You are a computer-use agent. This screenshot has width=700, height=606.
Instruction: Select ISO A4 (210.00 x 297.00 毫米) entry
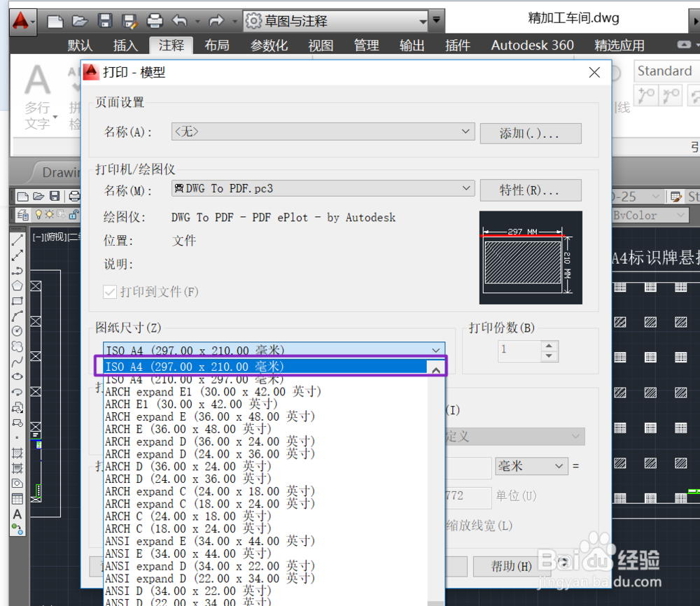pos(266,380)
